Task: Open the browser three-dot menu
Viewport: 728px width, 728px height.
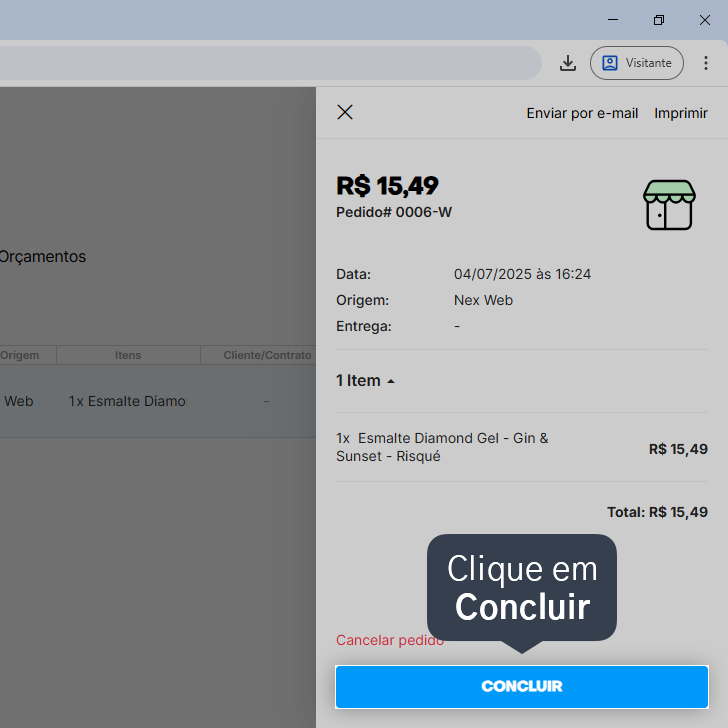Action: click(705, 63)
